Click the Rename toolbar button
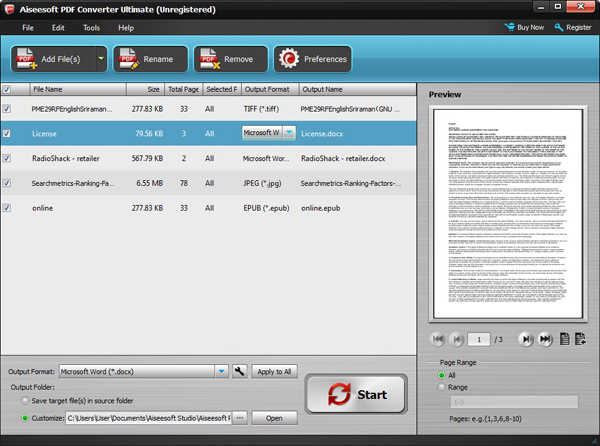The height and width of the screenshot is (446, 600). point(150,59)
